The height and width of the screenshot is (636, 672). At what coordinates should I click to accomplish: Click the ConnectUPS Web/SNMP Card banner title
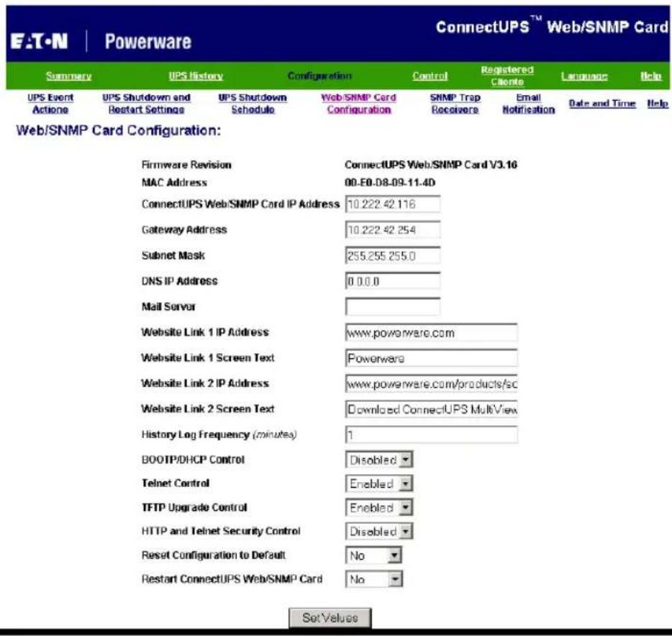pyautogui.click(x=552, y=27)
